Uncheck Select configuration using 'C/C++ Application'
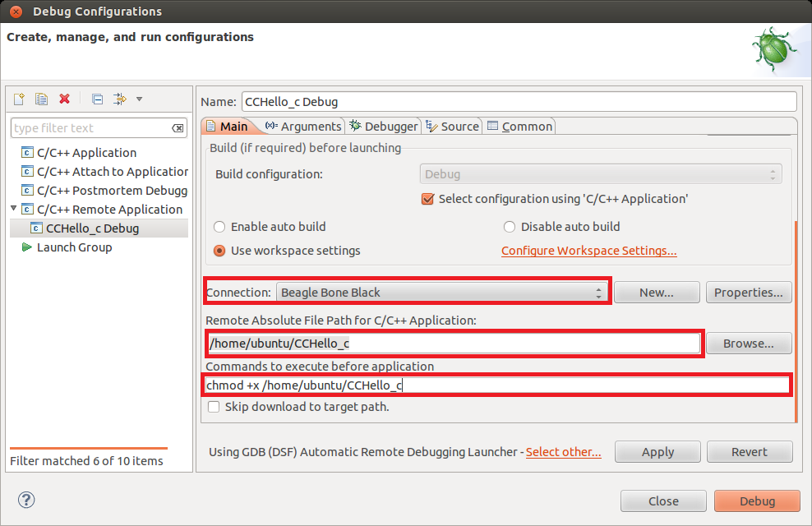 tap(427, 199)
